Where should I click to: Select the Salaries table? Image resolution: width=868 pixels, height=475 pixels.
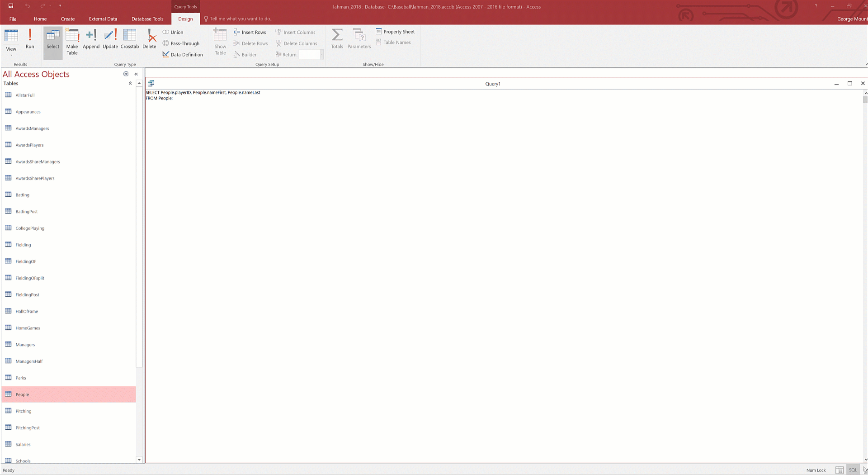click(69, 444)
